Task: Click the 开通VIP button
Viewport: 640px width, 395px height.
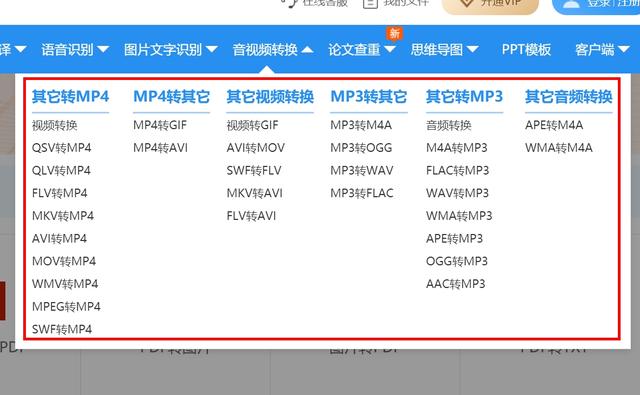Action: click(x=490, y=4)
